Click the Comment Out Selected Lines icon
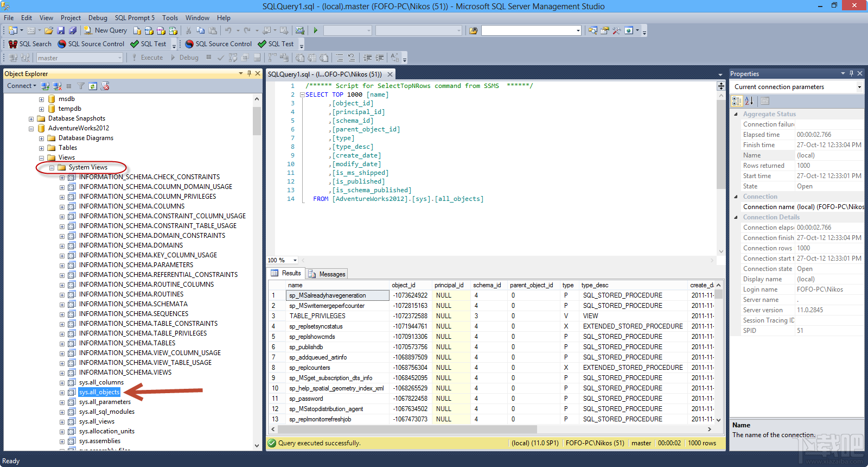This screenshot has height=467, width=868. click(x=339, y=58)
